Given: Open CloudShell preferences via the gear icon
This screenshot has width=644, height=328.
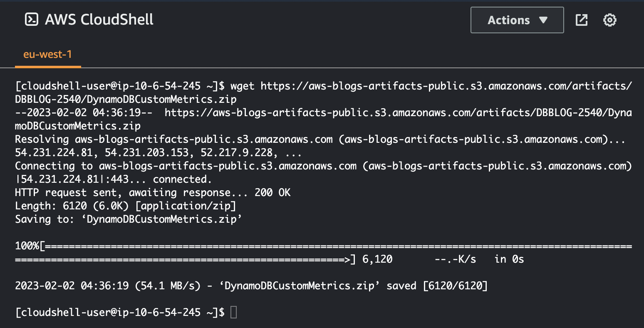Looking at the screenshot, I should click(x=609, y=20).
